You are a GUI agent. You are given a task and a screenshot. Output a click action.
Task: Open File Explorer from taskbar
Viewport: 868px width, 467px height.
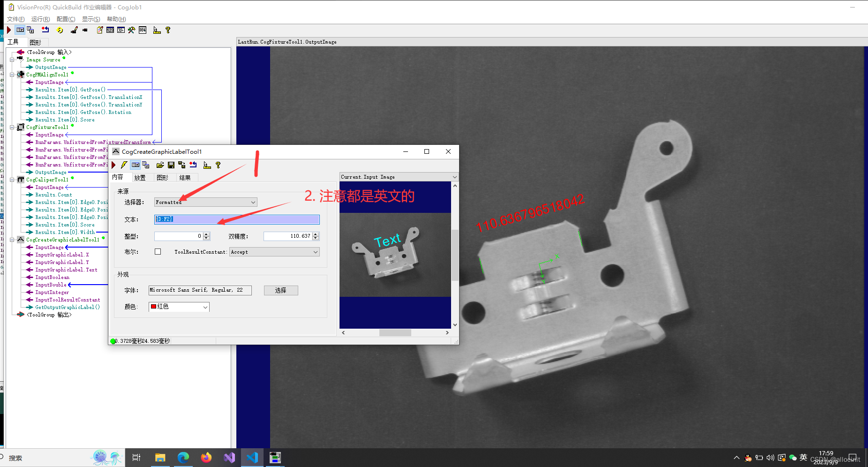[x=160, y=457]
